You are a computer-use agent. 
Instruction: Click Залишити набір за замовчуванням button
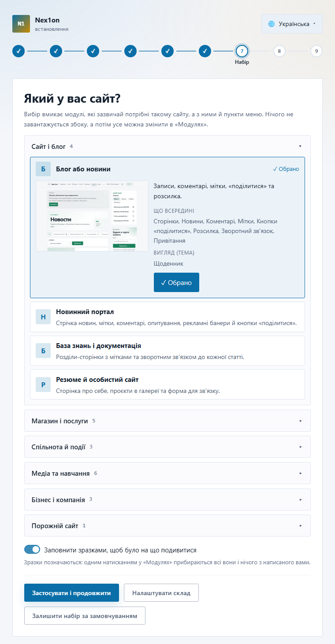85,616
